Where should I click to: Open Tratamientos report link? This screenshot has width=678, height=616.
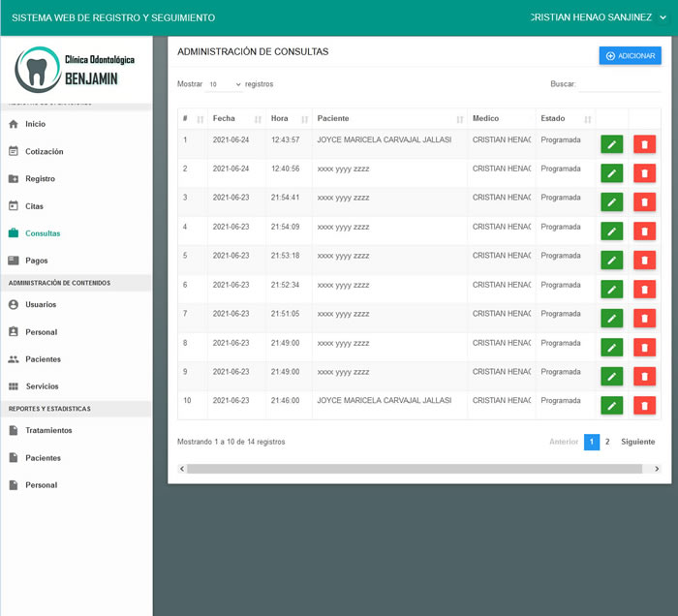[x=48, y=430]
